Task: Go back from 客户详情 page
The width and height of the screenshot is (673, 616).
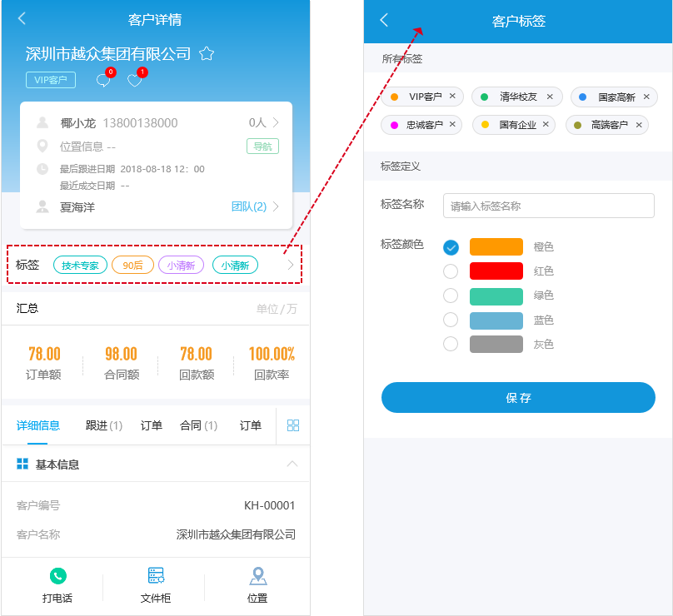Action: [22, 19]
